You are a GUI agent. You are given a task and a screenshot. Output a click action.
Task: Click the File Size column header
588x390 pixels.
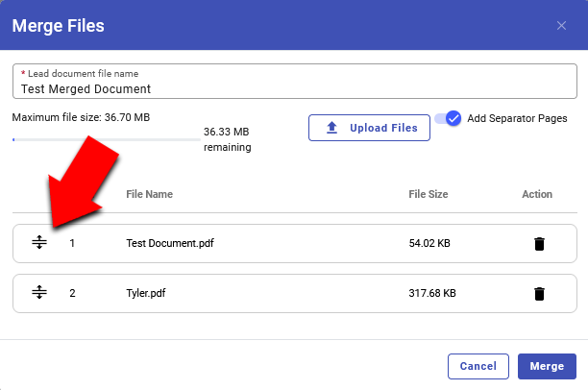(428, 194)
